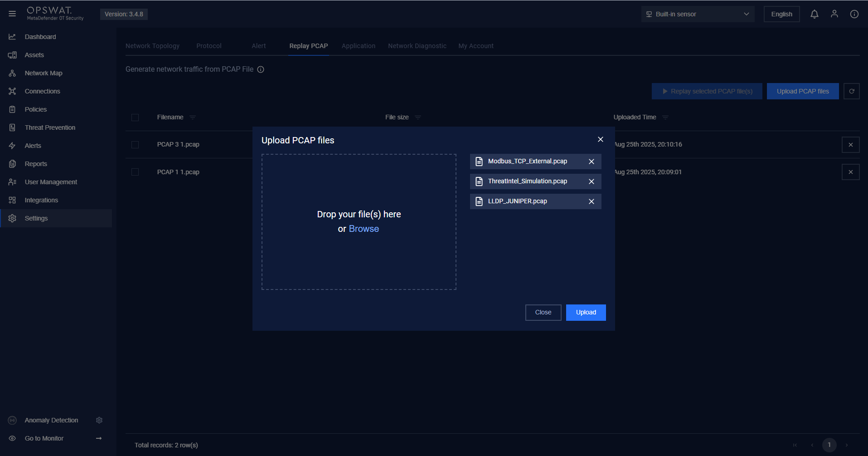Image resolution: width=868 pixels, height=456 pixels.
Task: Click the file drop zone area
Action: (359, 222)
